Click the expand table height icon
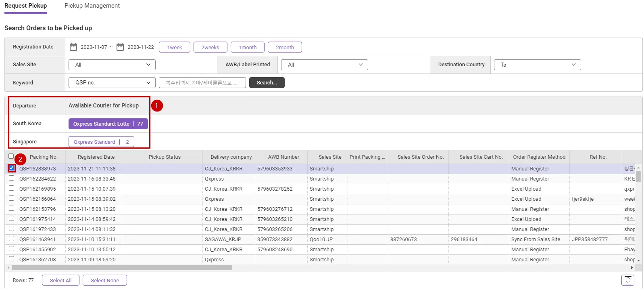This screenshot has height=290, width=644. tap(627, 280)
